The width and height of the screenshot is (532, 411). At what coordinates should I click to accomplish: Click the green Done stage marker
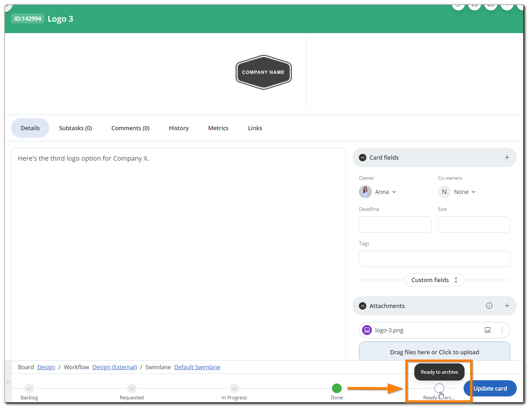pos(337,388)
